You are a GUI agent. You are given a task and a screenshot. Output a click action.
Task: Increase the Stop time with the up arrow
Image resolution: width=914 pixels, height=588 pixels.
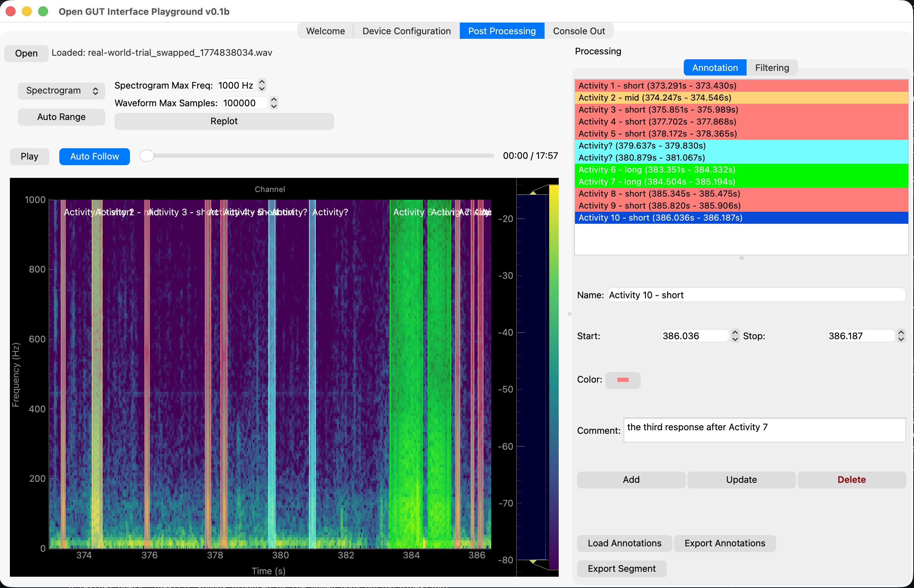[901, 332]
